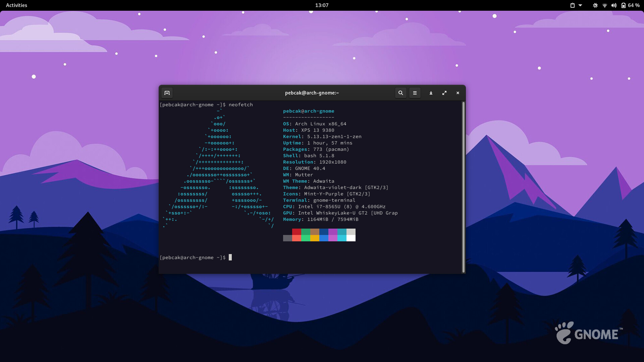
Task: Open a new terminal tab
Action: point(167,93)
